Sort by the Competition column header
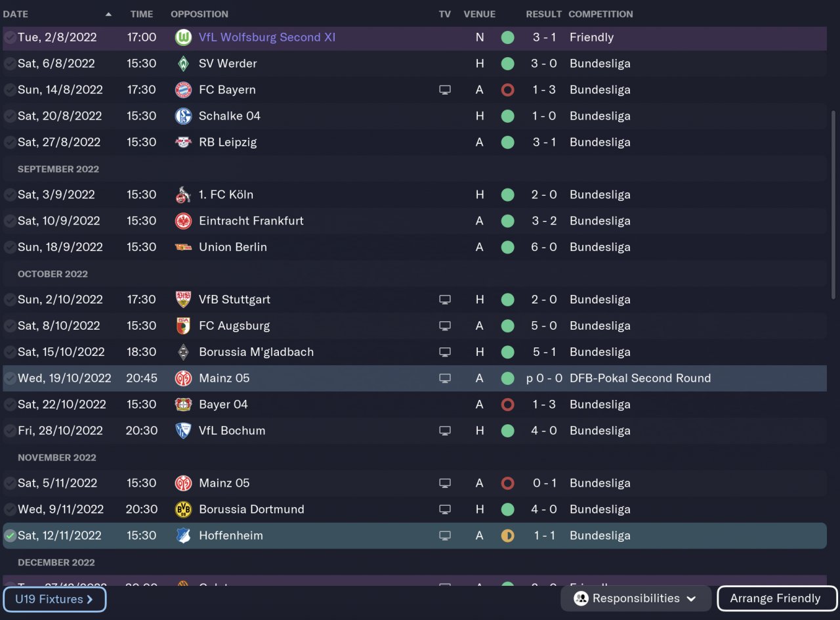Viewport: 840px width, 620px height. coord(600,14)
